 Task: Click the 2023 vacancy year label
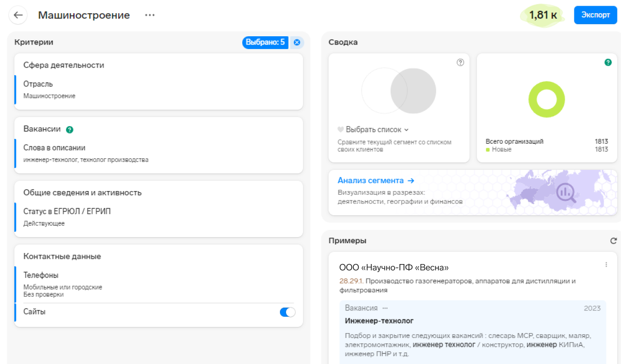[x=592, y=308]
